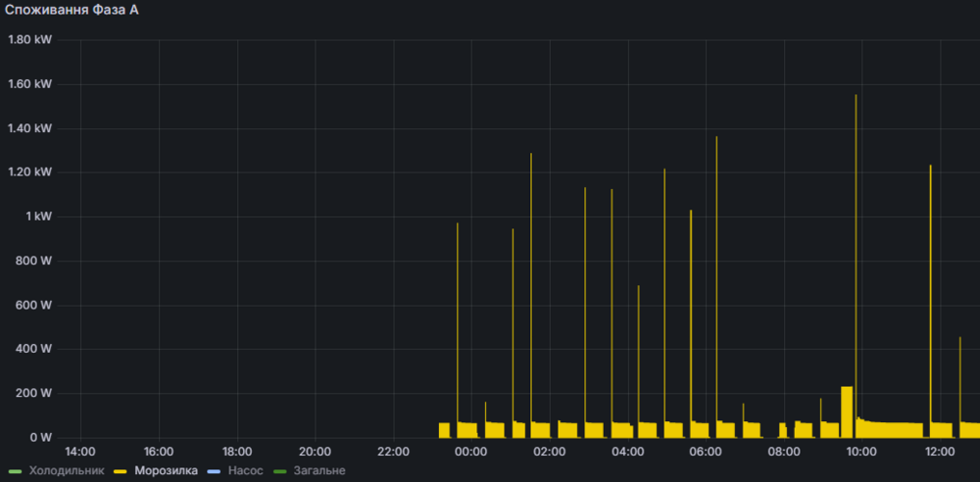This screenshot has height=482, width=980.
Task: Click the yellow Морозилка legend color marker
Action: [x=122, y=471]
